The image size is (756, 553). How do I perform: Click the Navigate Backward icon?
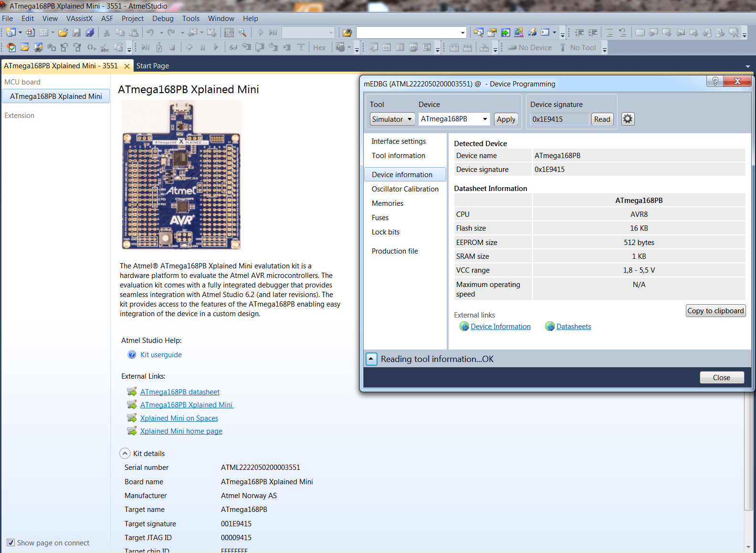coord(193,32)
